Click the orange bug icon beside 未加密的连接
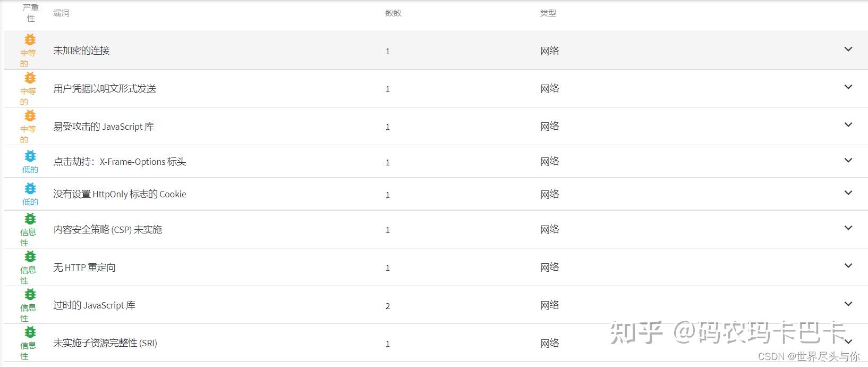This screenshot has width=868, height=367. click(30, 40)
